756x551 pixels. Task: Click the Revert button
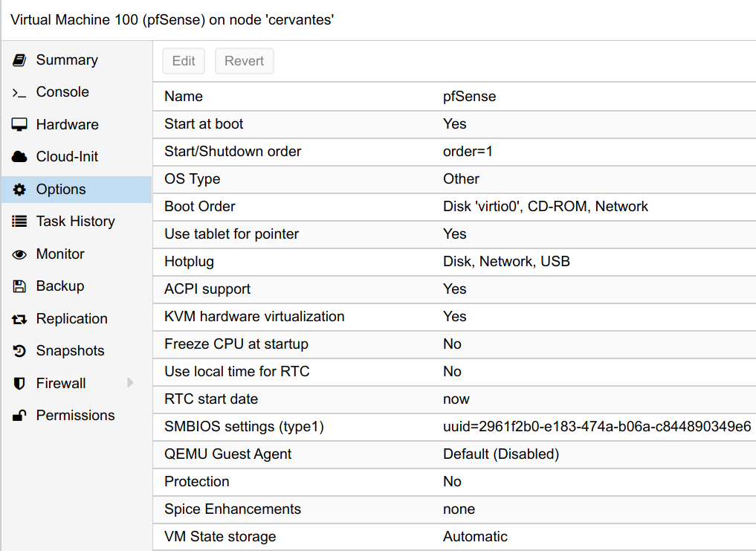click(x=245, y=61)
